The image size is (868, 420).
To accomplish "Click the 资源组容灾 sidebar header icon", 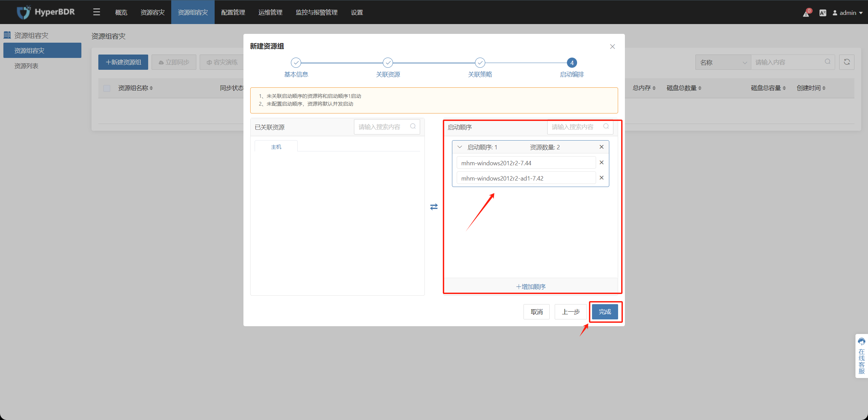I will point(7,35).
